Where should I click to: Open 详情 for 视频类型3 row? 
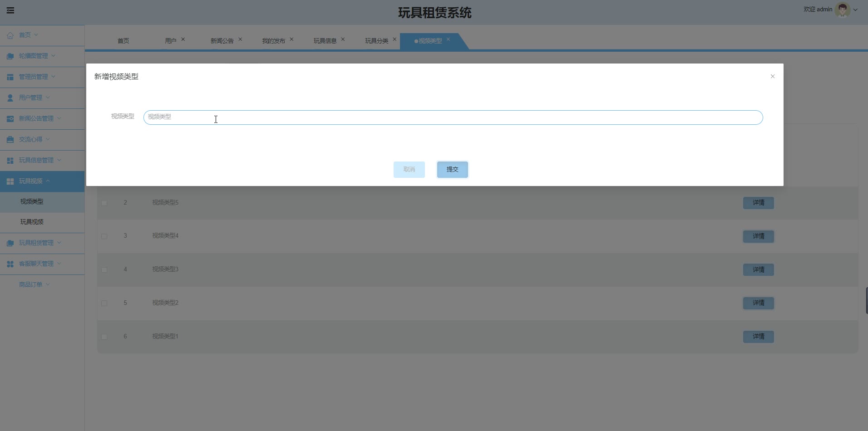[x=758, y=270]
